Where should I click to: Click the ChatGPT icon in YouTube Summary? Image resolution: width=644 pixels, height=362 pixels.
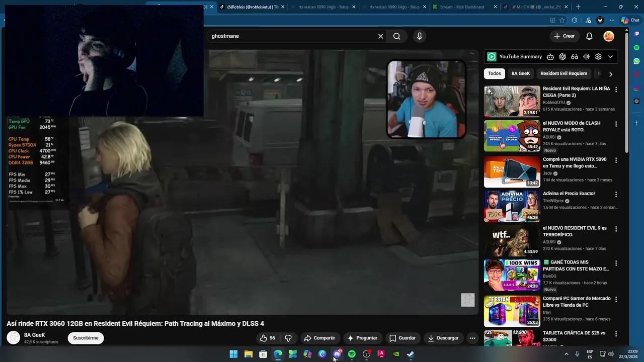pos(562,57)
